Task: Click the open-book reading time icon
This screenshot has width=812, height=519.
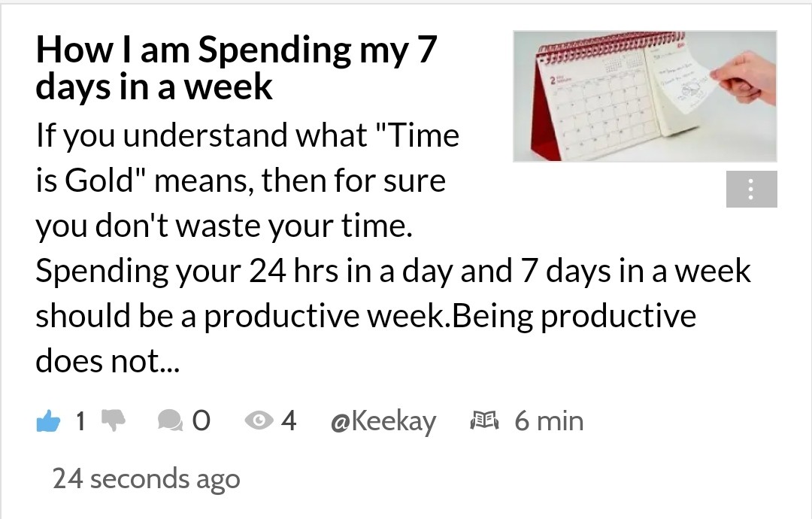Action: (x=484, y=420)
